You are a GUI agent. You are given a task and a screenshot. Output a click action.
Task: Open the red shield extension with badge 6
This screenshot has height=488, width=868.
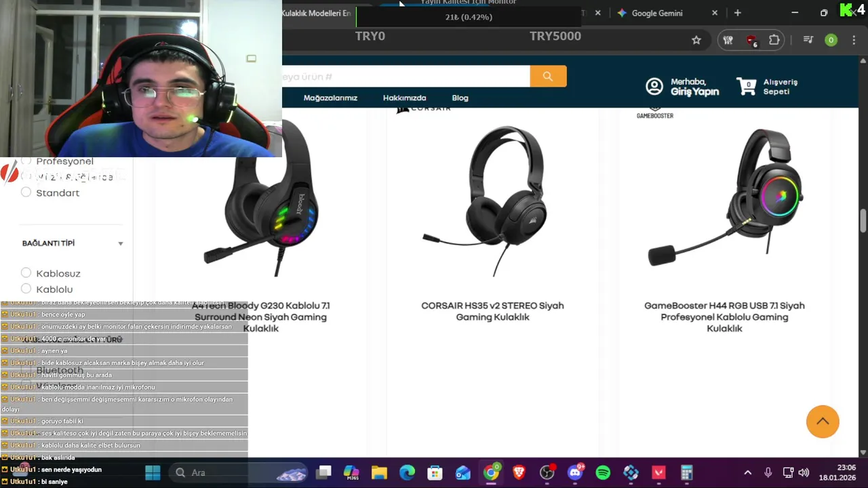(x=751, y=41)
